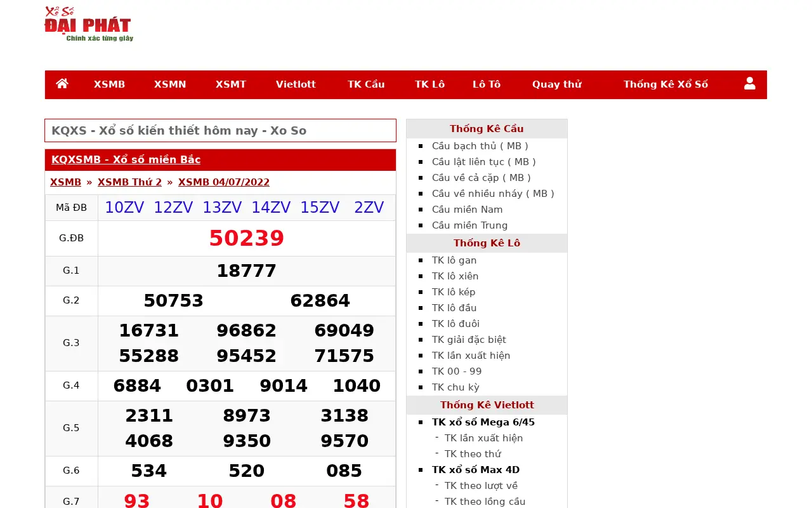This screenshot has height=508, width=812.
Task: Open the TK lô kép link
Action: pos(454,292)
